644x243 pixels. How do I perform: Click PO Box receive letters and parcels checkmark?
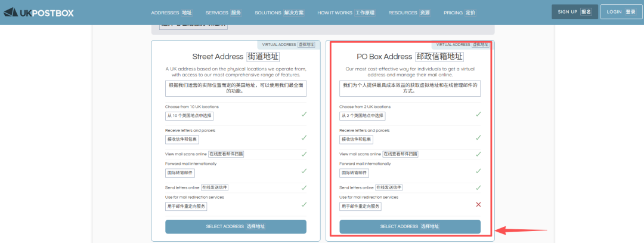tap(478, 137)
